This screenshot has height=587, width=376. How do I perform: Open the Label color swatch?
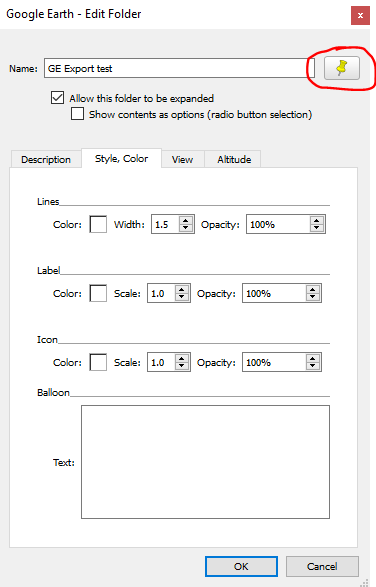click(98, 293)
